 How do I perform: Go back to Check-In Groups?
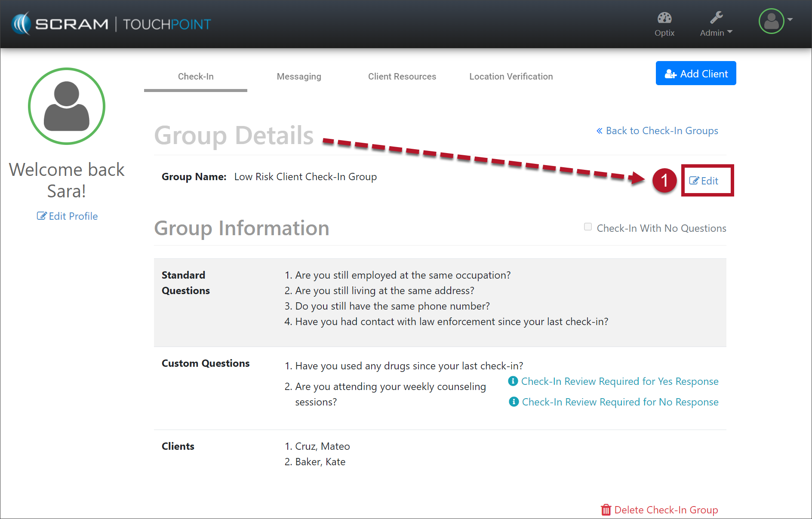tap(657, 131)
